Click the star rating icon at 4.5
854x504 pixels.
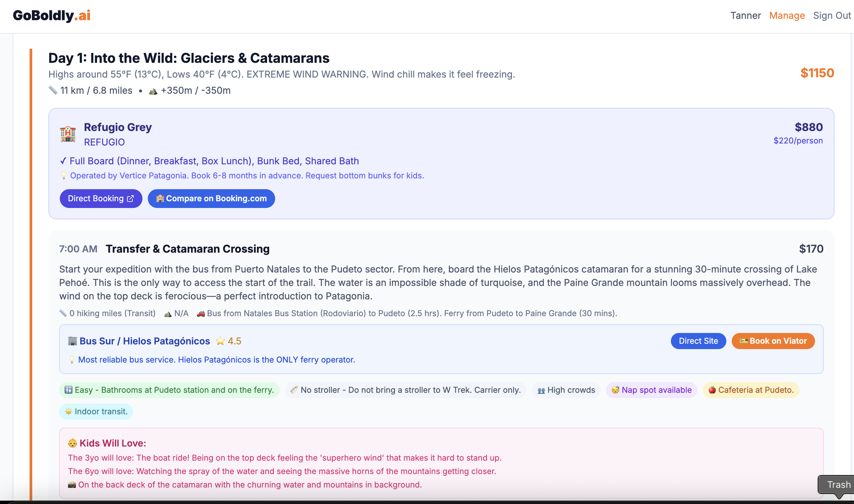click(220, 341)
